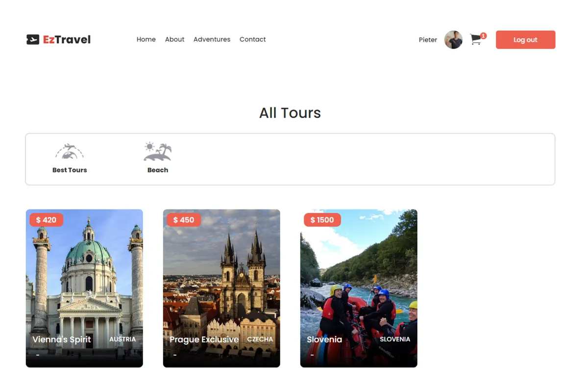Click the AUSTRIA country label
The height and width of the screenshot is (368, 588).
(x=122, y=339)
